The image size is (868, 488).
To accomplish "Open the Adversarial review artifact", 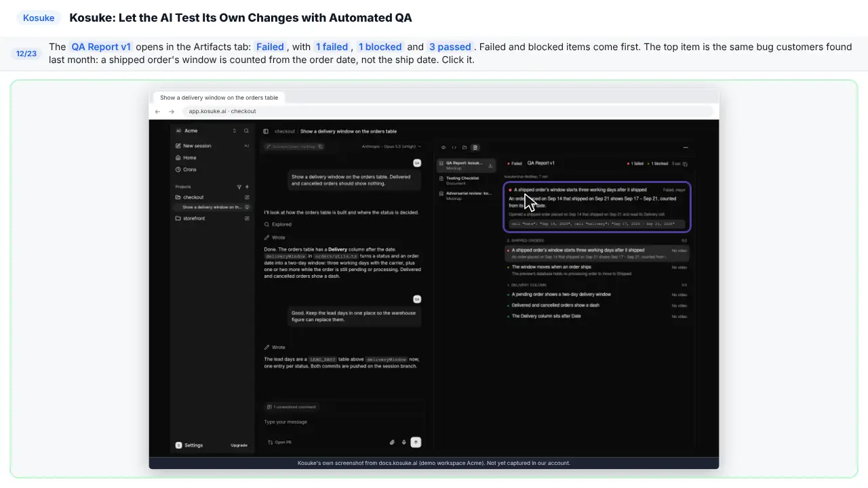I will [x=467, y=195].
